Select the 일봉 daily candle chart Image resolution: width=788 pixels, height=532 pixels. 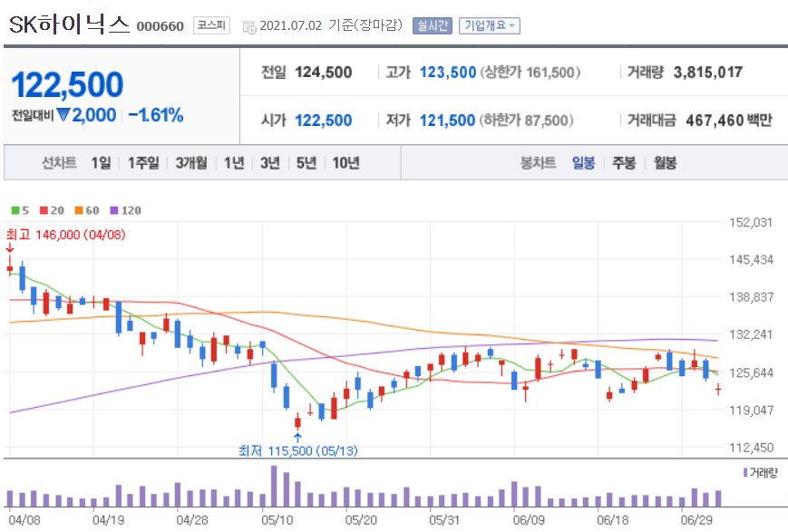pos(583,163)
